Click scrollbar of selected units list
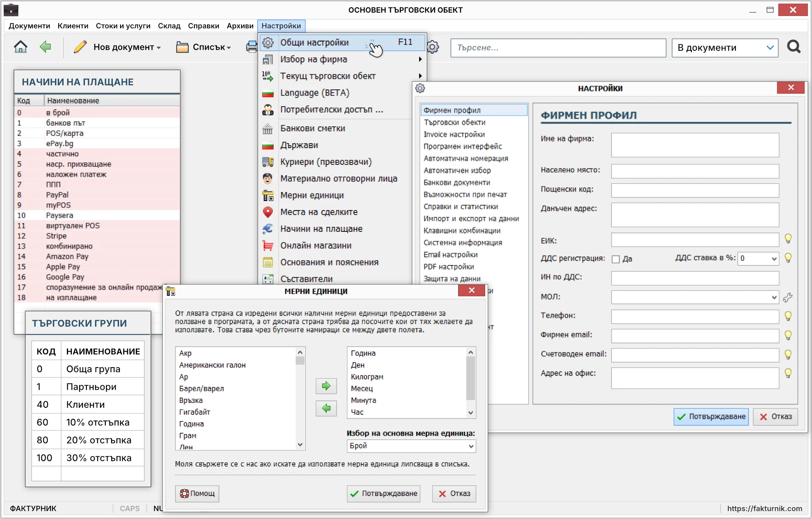 pyautogui.click(x=471, y=382)
